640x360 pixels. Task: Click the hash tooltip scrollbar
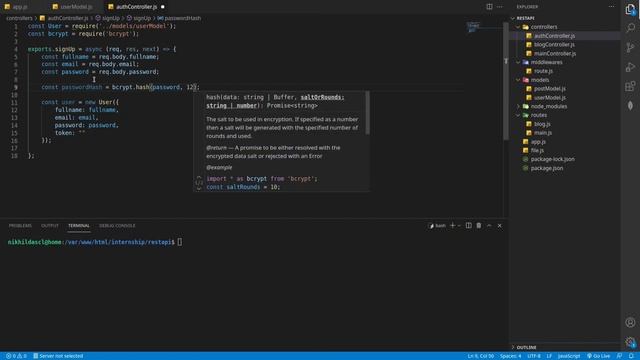(x=367, y=113)
